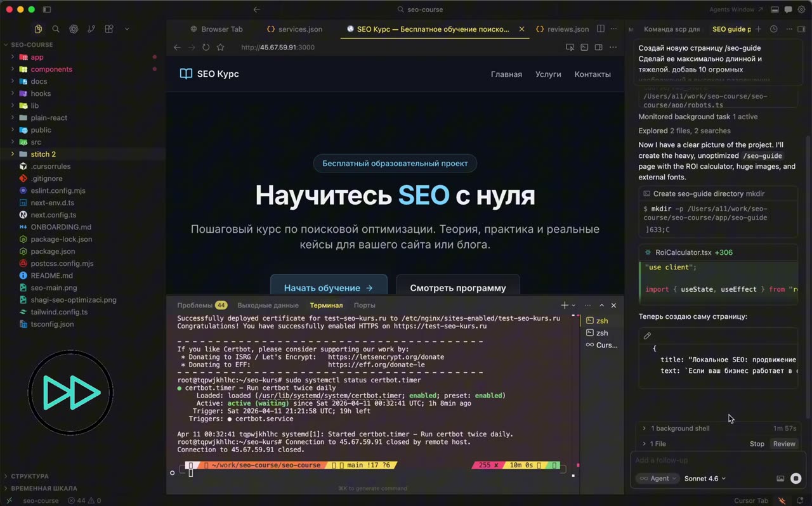The image size is (812, 506).
Task: Open Cursor settings gear icon
Action: 801,10
